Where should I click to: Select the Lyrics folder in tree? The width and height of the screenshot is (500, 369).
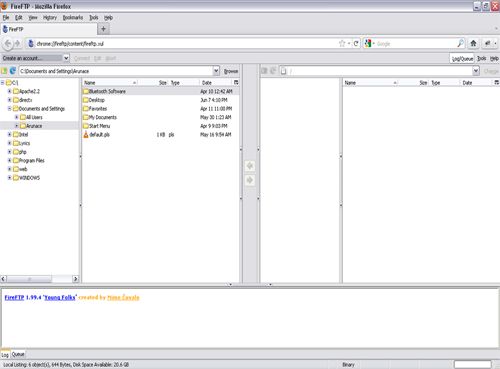tap(22, 143)
